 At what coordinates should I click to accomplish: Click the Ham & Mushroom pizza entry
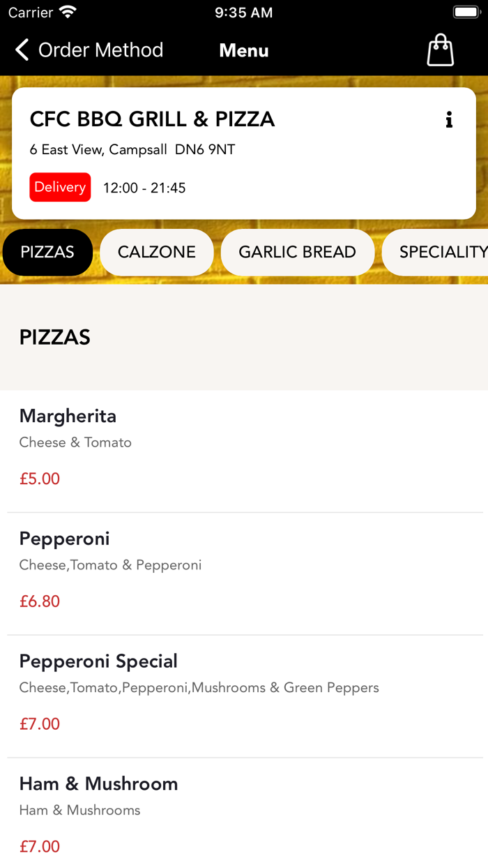[x=98, y=784]
